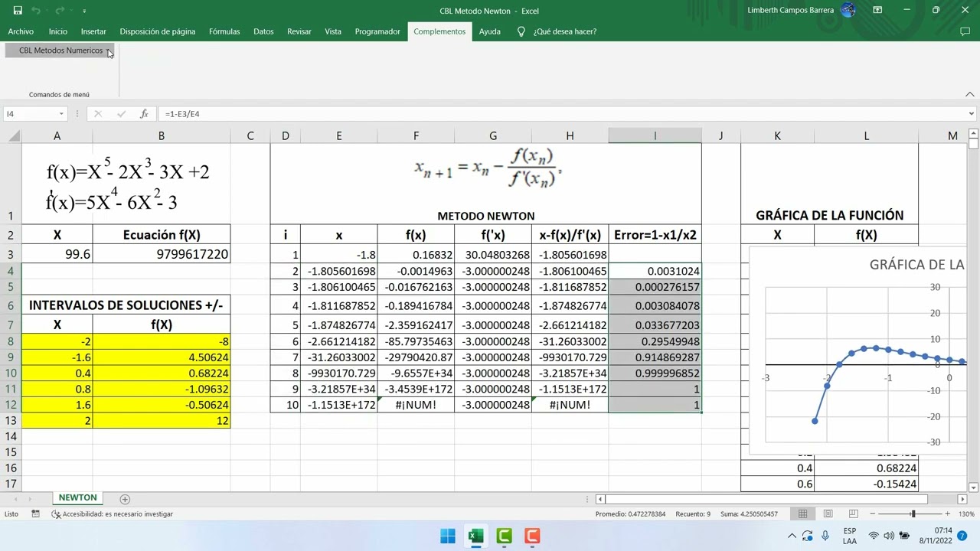Click cell A3 containing 99.6
The width and height of the screenshot is (980, 551).
(57, 254)
